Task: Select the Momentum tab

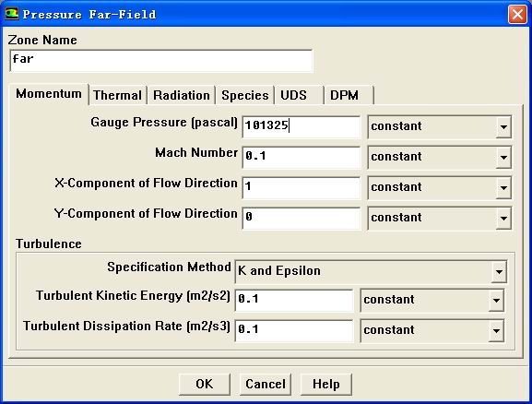Action: 49,94
